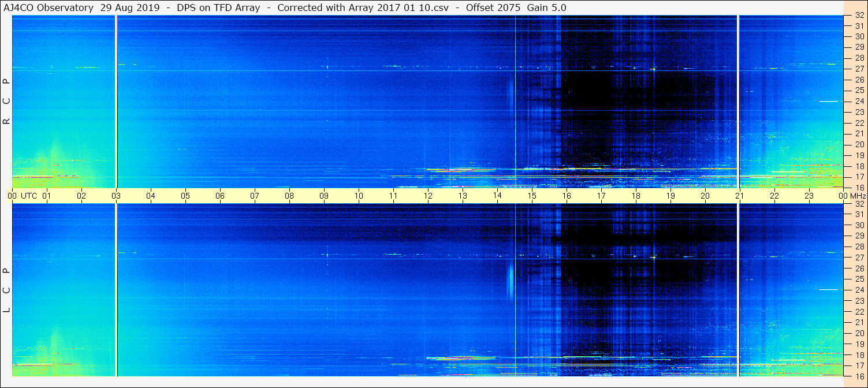Click the 21 hour mark on the UTC axis
Image resolution: width=868 pixels, height=388 pixels.
740,196
